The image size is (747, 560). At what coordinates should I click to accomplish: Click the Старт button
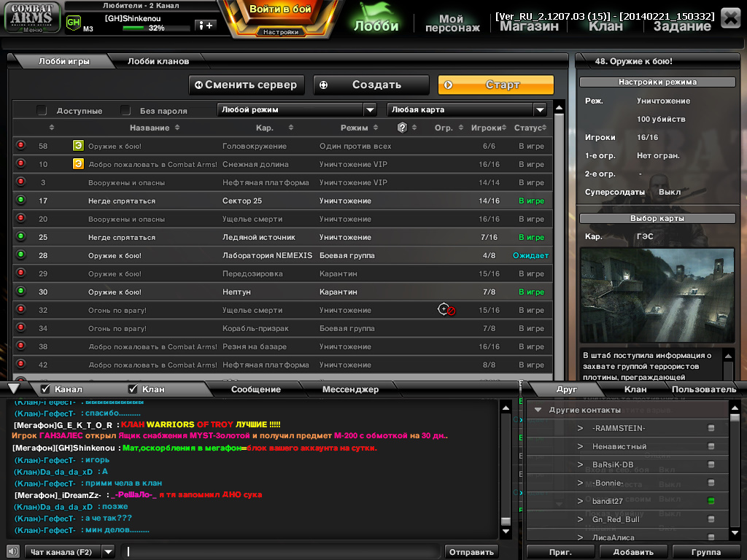[495, 85]
